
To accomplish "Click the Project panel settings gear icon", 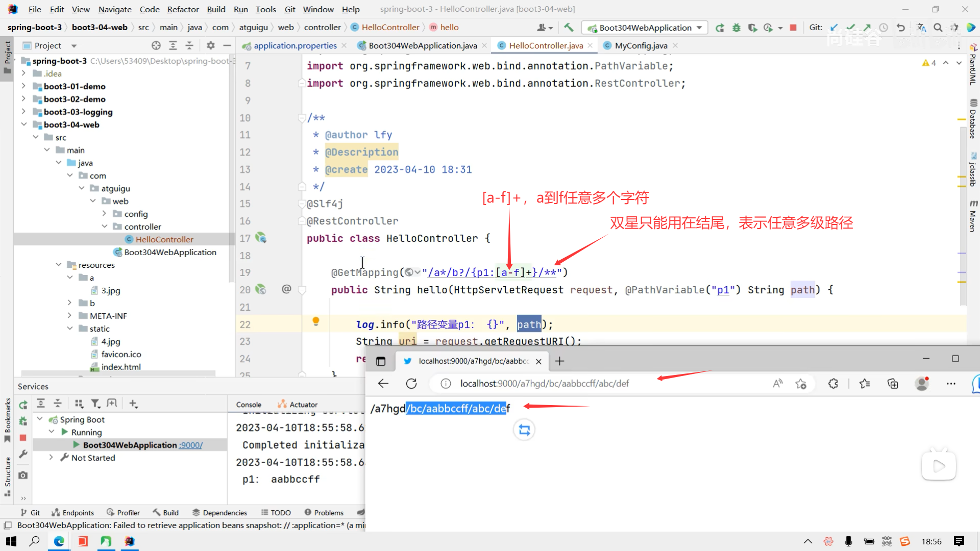I will point(210,46).
